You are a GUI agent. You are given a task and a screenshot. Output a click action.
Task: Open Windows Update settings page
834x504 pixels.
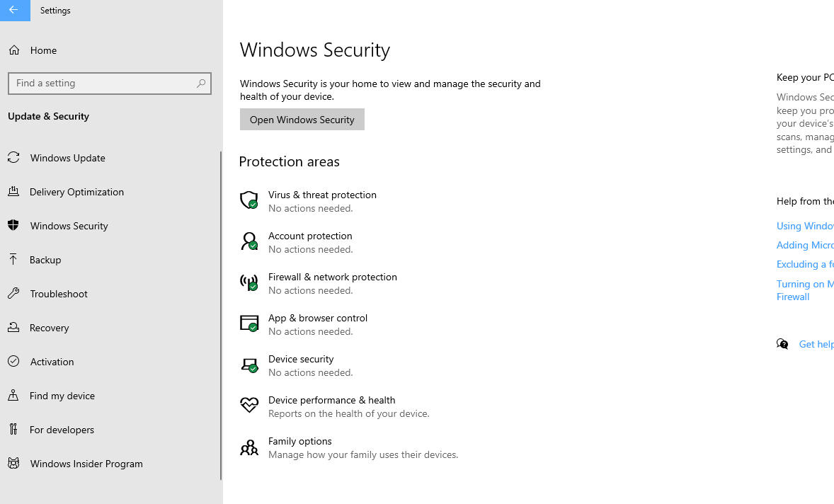(x=67, y=158)
